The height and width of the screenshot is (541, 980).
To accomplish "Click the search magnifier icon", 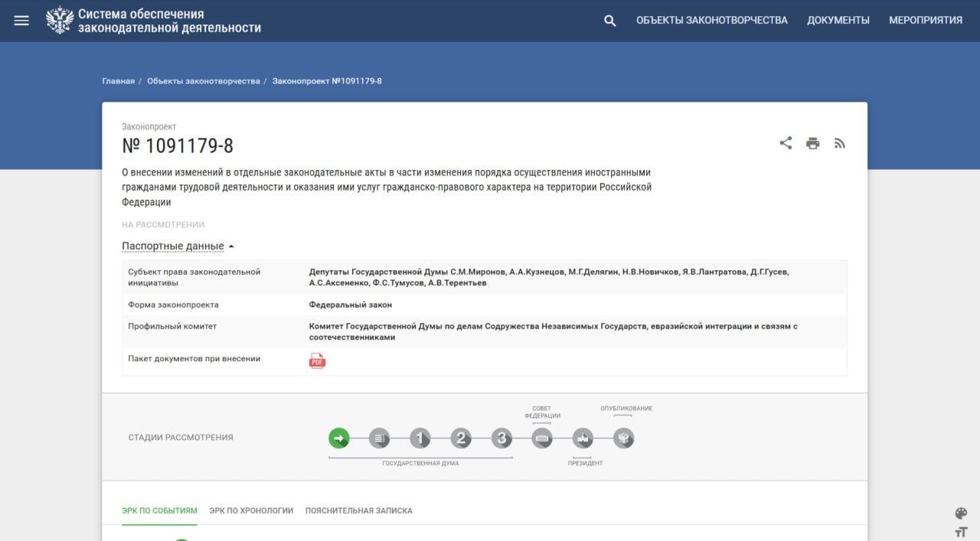I will (609, 21).
